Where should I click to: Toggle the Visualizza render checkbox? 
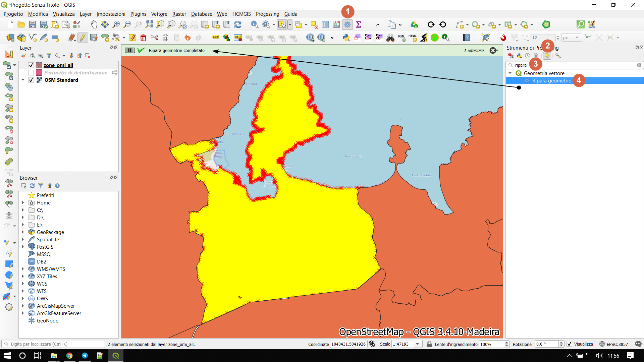[x=569, y=344]
